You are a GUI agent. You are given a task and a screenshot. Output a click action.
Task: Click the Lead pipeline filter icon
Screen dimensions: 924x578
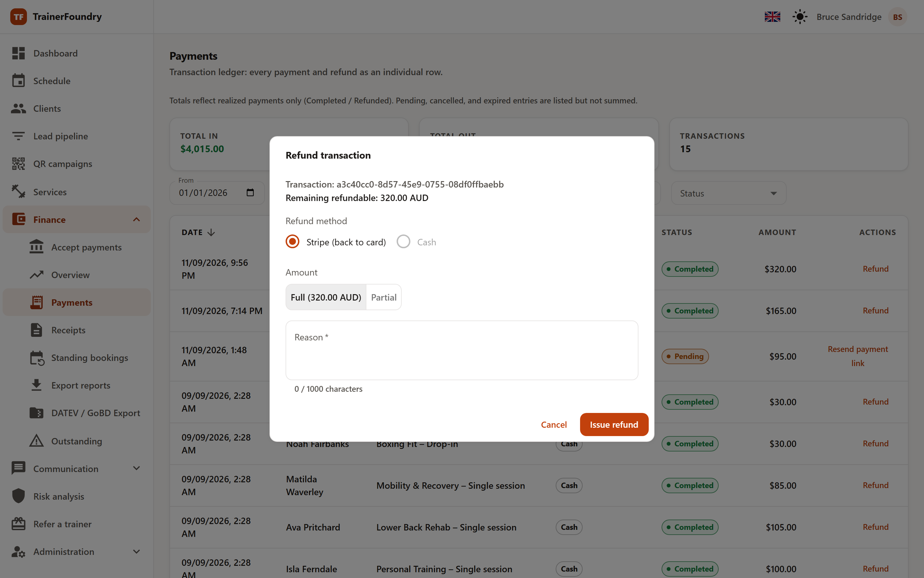[18, 136]
